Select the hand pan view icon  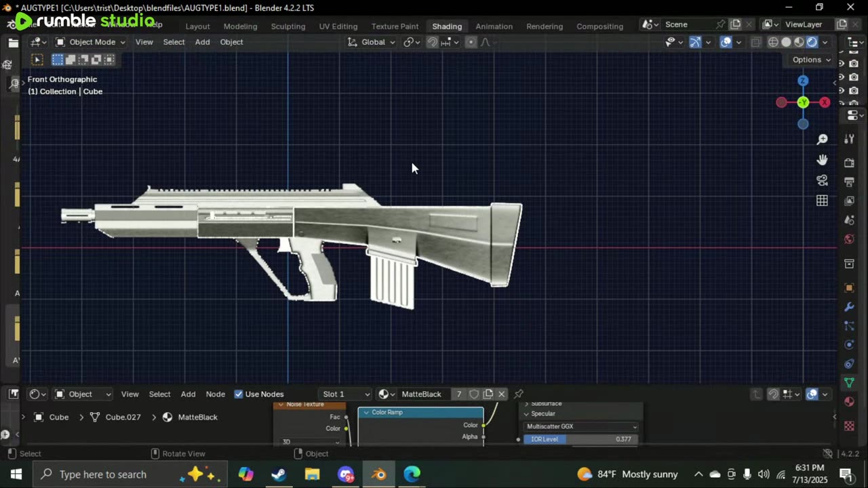coord(822,160)
